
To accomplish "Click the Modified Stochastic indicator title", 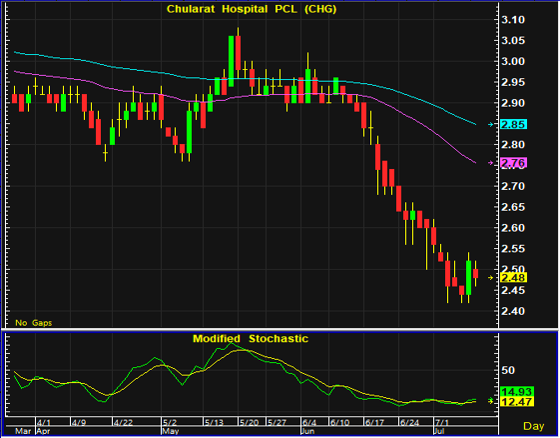I will coord(250,338).
